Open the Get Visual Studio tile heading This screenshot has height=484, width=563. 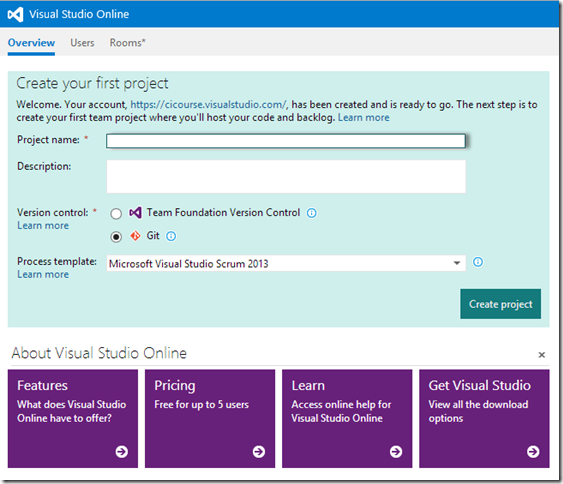click(479, 385)
